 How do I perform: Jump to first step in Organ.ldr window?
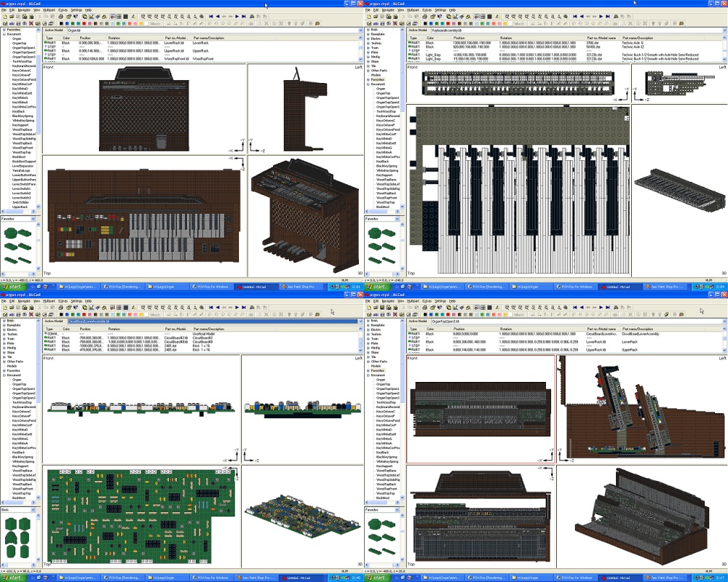tap(211, 16)
